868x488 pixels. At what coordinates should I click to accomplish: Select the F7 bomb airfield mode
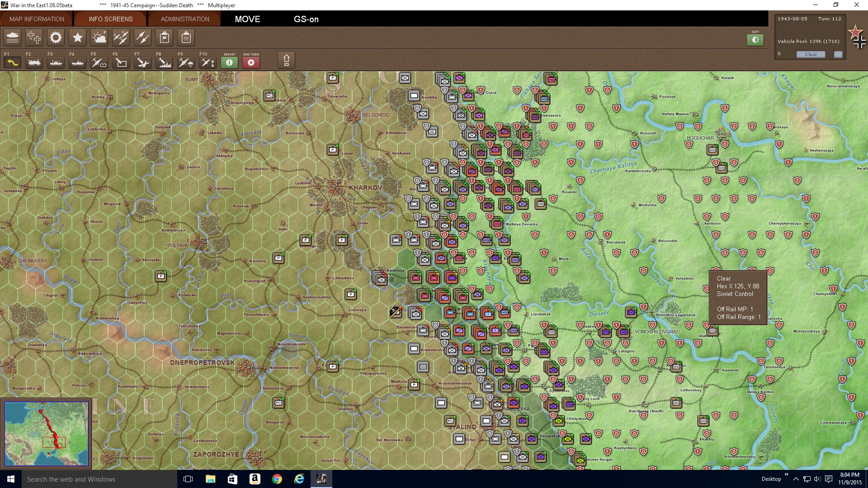point(143,63)
